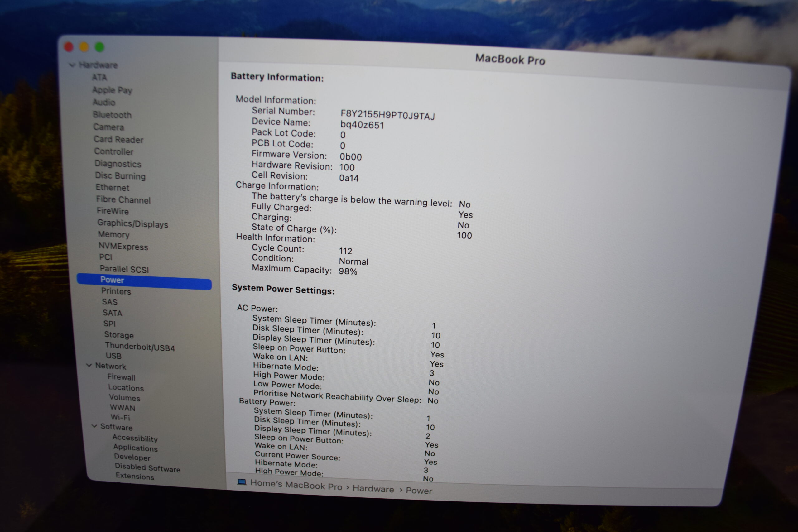The image size is (798, 532).
Task: Select Fibre Channel entry
Action: coord(123,199)
